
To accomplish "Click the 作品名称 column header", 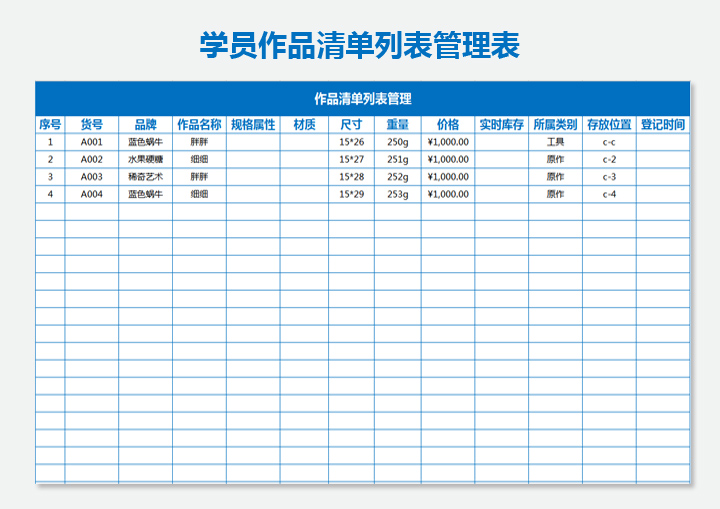I will (199, 124).
